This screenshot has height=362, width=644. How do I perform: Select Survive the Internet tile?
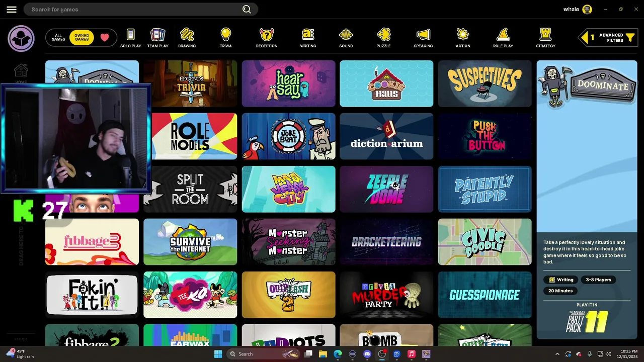click(190, 242)
